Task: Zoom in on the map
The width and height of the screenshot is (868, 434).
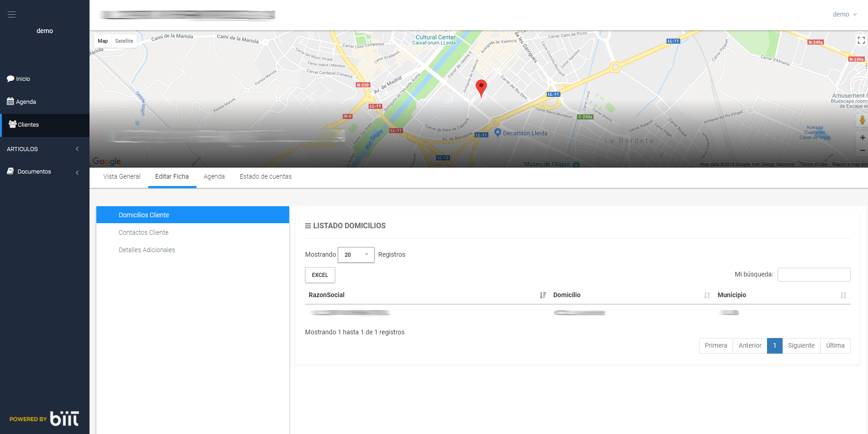Action: (x=862, y=138)
